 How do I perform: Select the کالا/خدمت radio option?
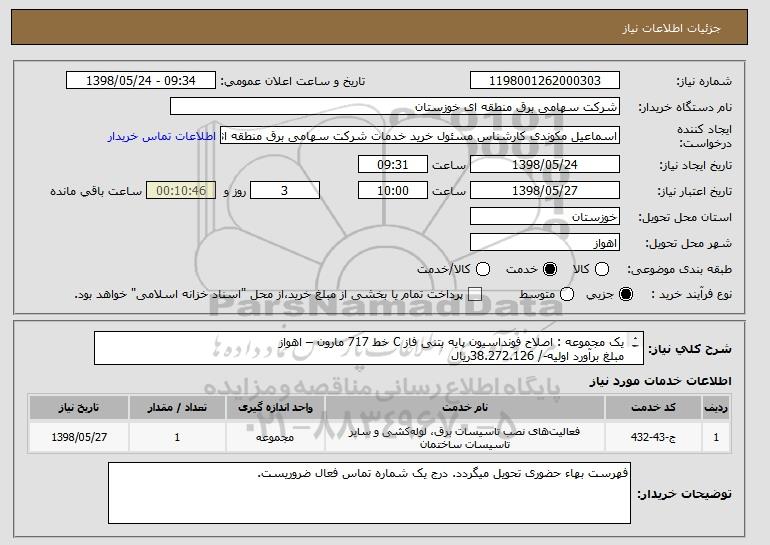pos(483,269)
